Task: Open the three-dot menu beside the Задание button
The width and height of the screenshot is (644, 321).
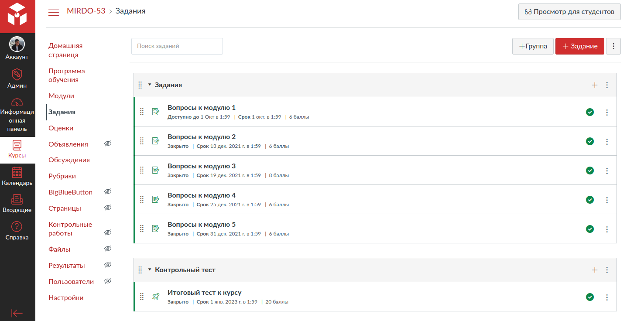Action: [x=613, y=46]
